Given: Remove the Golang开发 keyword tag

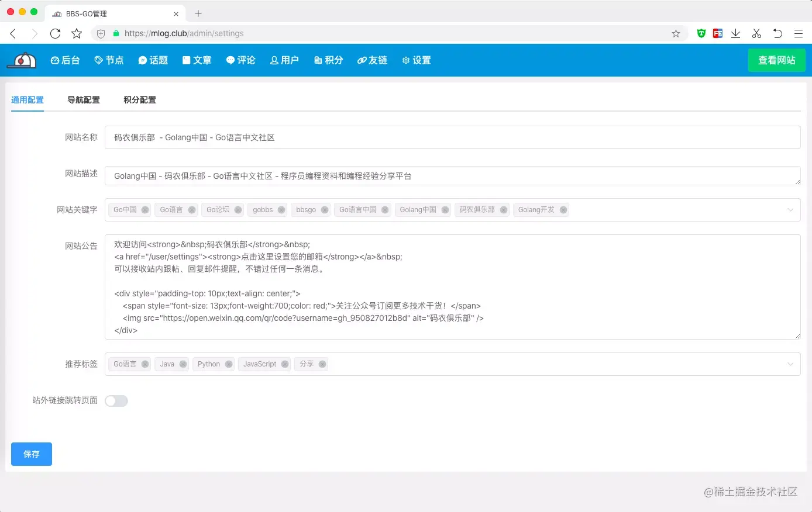Looking at the screenshot, I should [x=563, y=210].
